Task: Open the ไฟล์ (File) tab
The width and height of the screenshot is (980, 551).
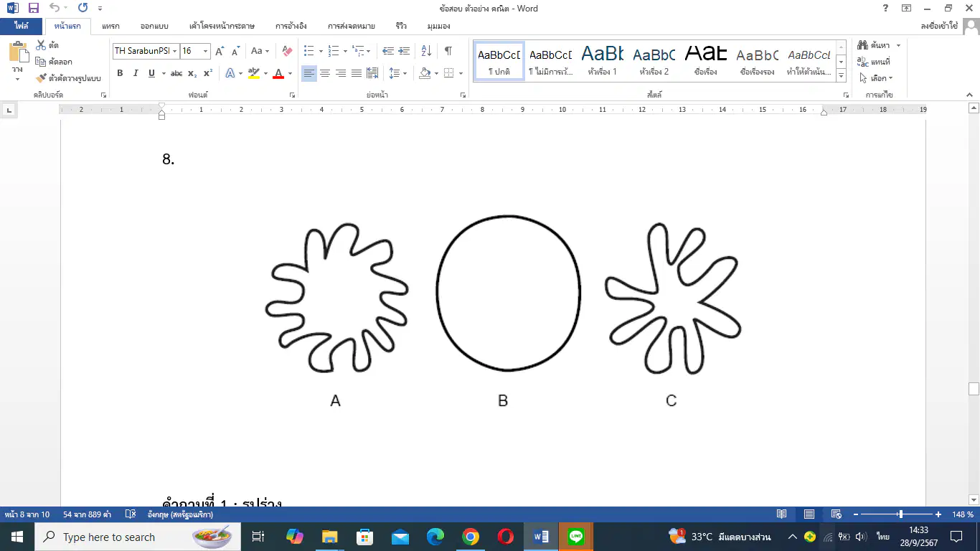Action: point(21,26)
